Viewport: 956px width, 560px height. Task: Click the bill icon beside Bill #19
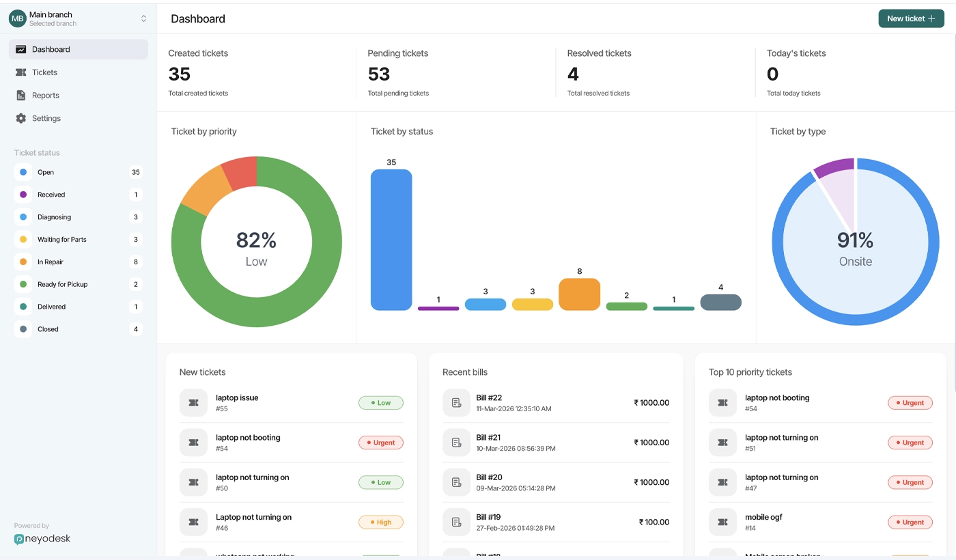456,522
